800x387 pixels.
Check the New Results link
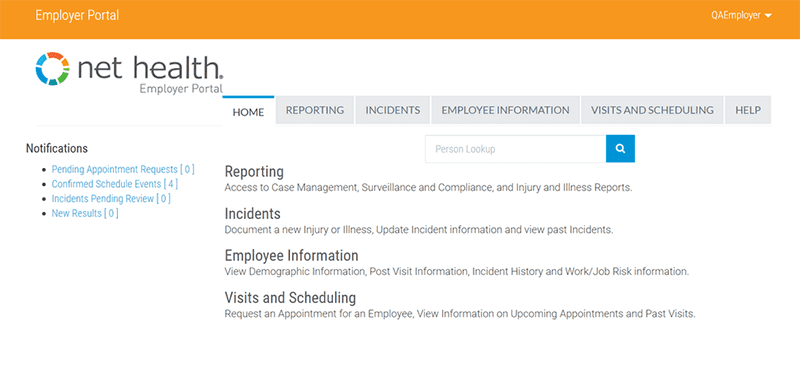click(85, 214)
